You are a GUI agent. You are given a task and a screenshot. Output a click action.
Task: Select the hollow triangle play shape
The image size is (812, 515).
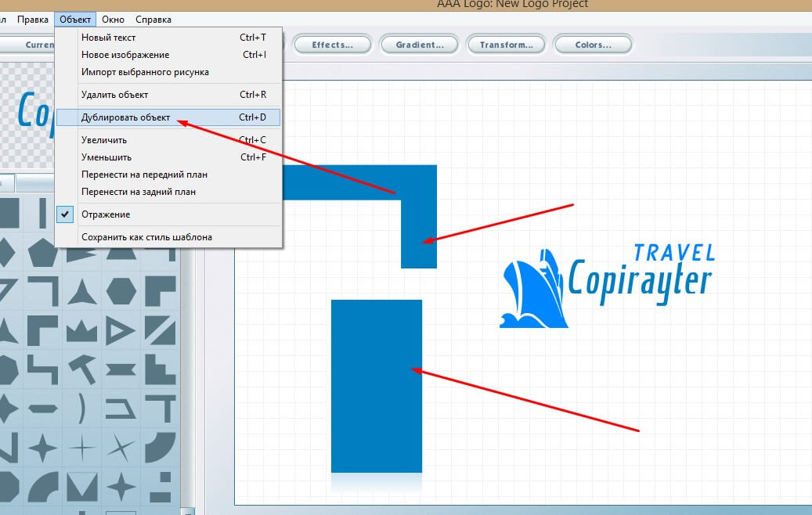[121, 331]
